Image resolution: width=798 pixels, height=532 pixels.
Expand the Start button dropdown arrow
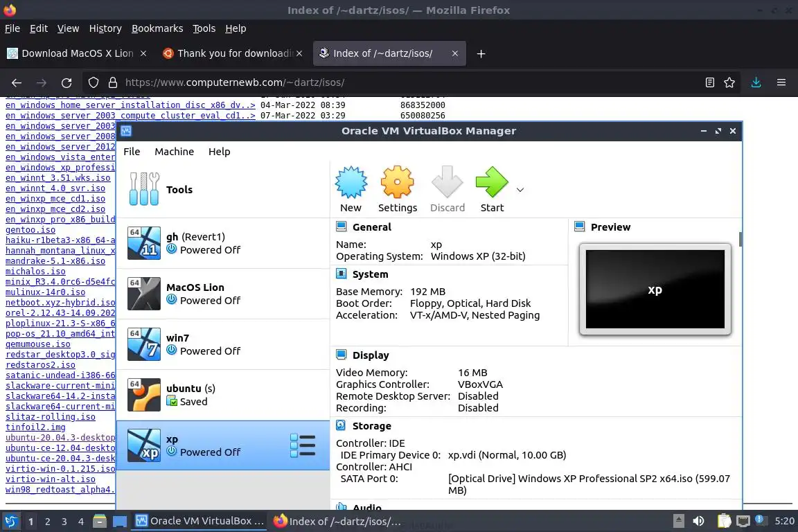pyautogui.click(x=520, y=190)
